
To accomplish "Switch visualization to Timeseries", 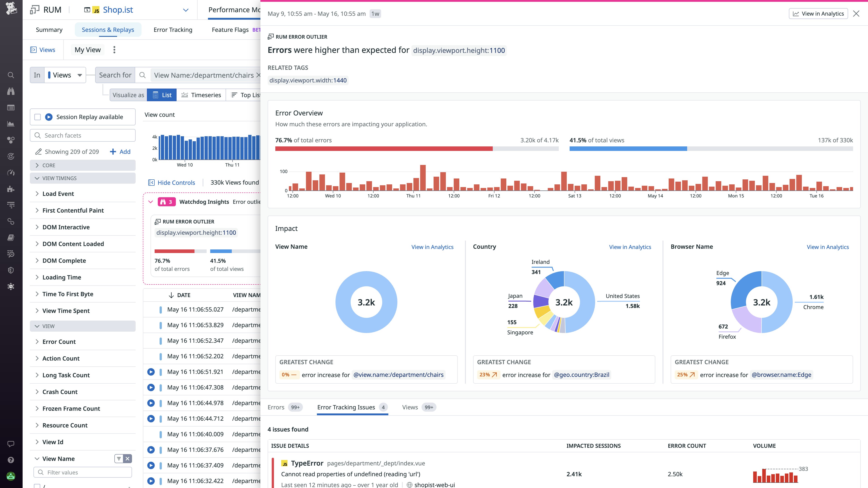I will pyautogui.click(x=201, y=95).
